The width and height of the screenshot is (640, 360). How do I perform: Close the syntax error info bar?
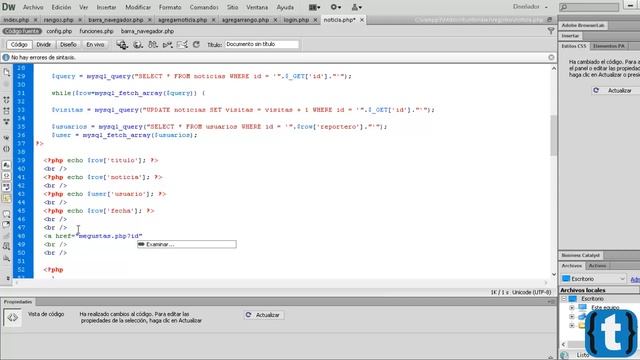click(551, 57)
